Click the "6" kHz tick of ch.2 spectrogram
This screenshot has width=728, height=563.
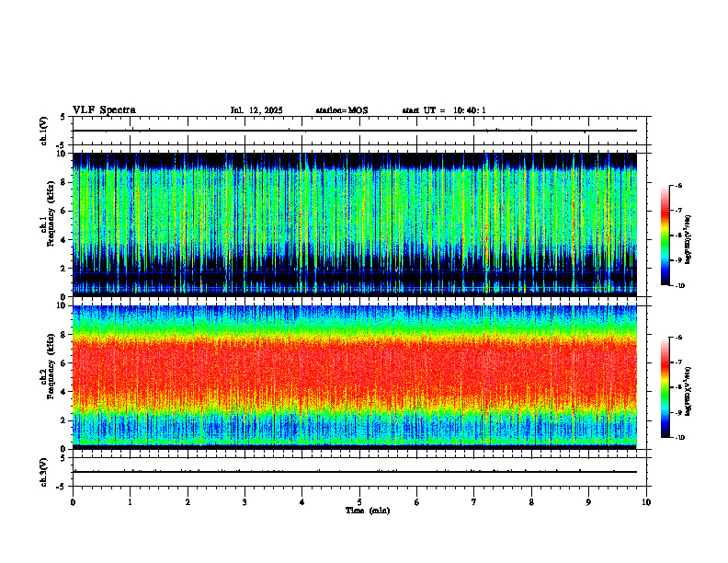pos(64,363)
